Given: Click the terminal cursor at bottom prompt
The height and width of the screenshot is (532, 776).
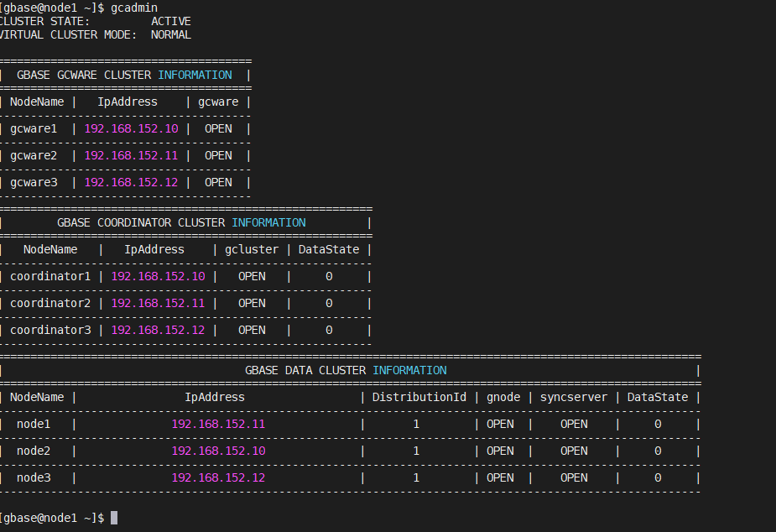Looking at the screenshot, I should 114,518.
